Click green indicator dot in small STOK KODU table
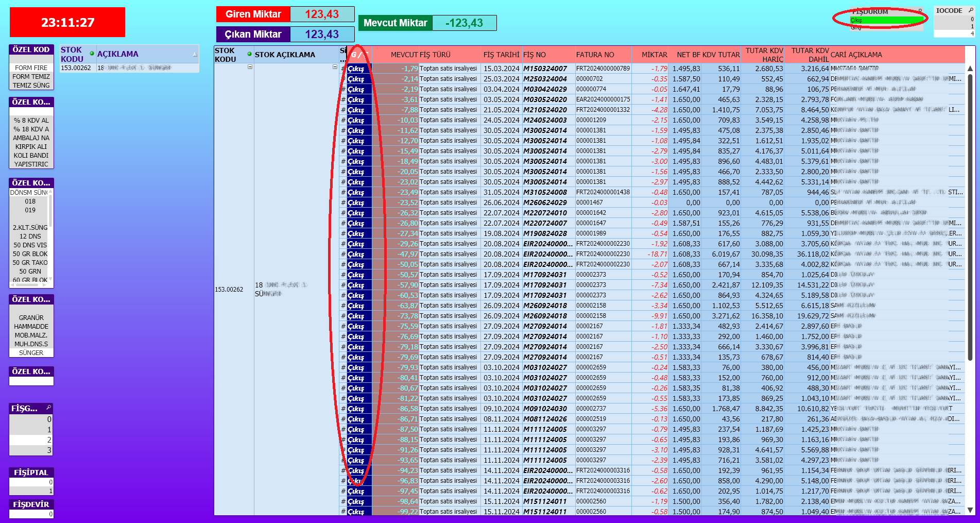The height and width of the screenshot is (523, 980). [92, 54]
